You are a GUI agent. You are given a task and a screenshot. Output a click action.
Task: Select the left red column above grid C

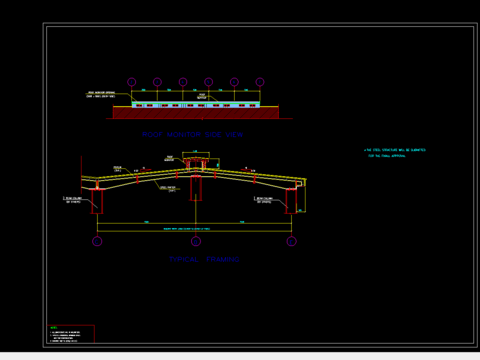[x=97, y=201]
